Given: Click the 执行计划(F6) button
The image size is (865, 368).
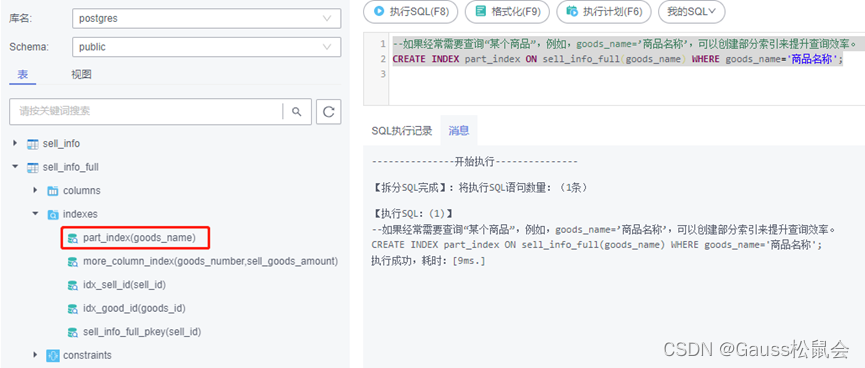Looking at the screenshot, I should coord(604,12).
